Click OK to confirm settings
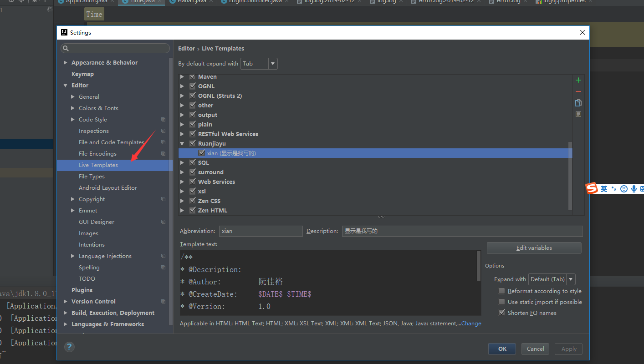This screenshot has width=644, height=364. coord(502,349)
